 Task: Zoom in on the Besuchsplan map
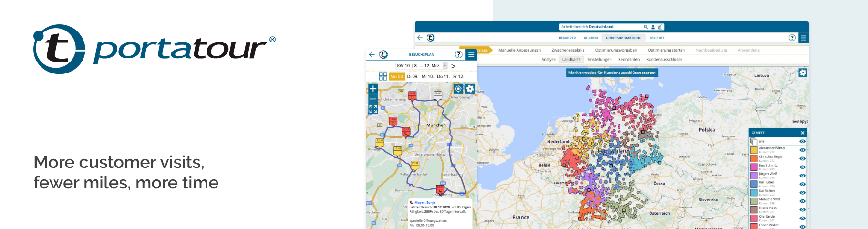[x=373, y=89]
